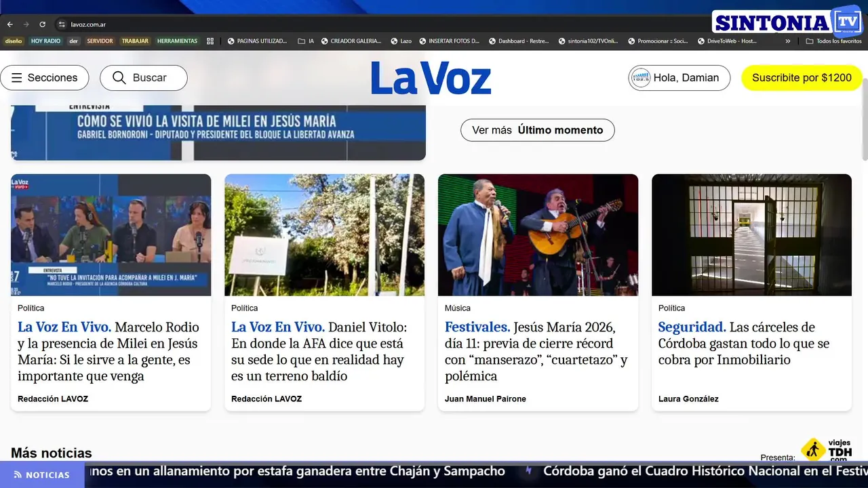Open the AFA terreno baldío photo
The width and height of the screenshot is (868, 488).
(x=325, y=235)
